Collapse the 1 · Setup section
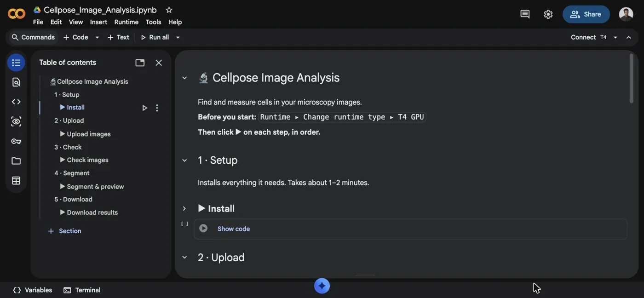Screen dimensions: 644x298 pyautogui.click(x=184, y=160)
